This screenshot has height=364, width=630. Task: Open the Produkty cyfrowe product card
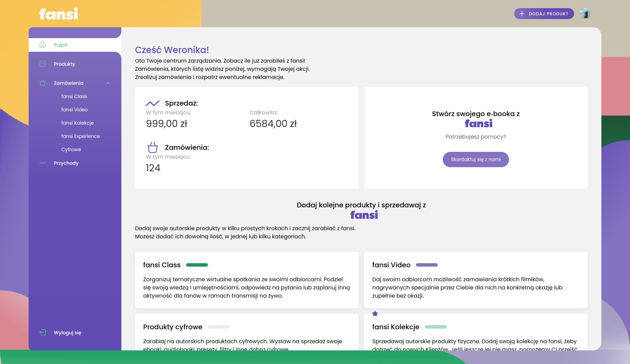[x=247, y=332]
